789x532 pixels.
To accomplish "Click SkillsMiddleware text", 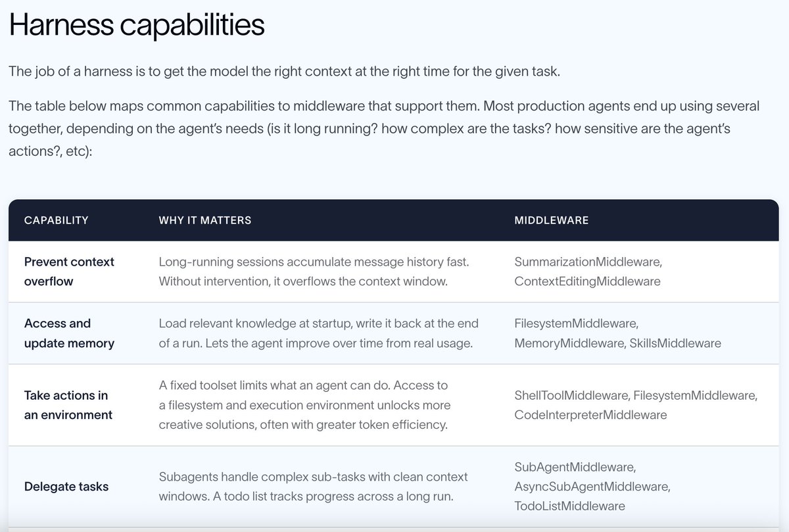I will [x=675, y=343].
